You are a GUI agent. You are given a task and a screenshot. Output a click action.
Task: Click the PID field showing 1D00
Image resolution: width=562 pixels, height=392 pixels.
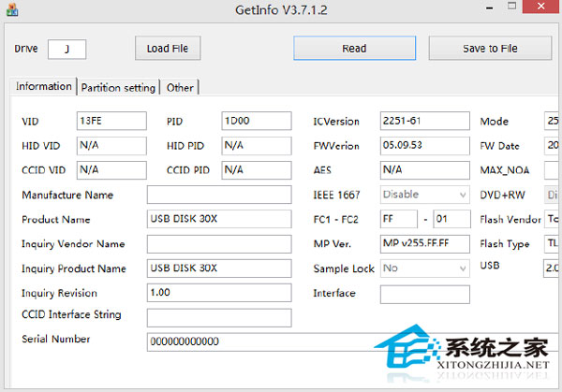pyautogui.click(x=257, y=121)
